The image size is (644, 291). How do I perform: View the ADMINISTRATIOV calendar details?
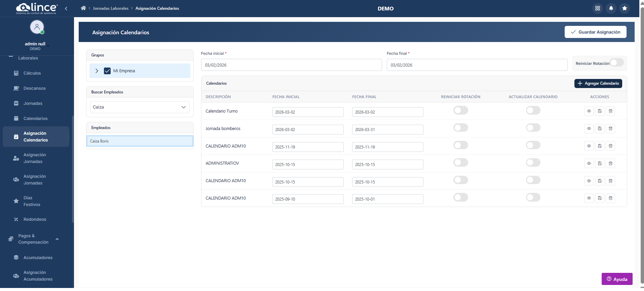(x=589, y=164)
